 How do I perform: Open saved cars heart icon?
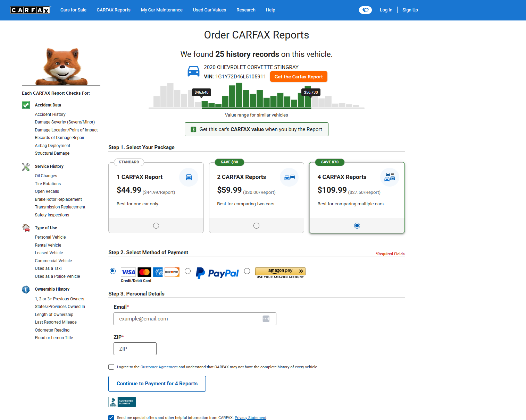point(365,10)
